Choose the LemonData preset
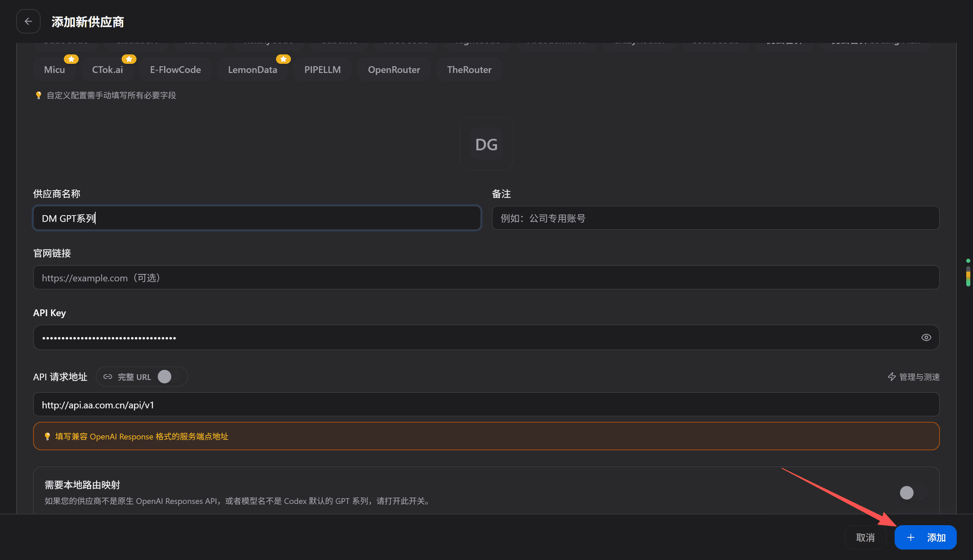973x560 pixels. pyautogui.click(x=252, y=70)
